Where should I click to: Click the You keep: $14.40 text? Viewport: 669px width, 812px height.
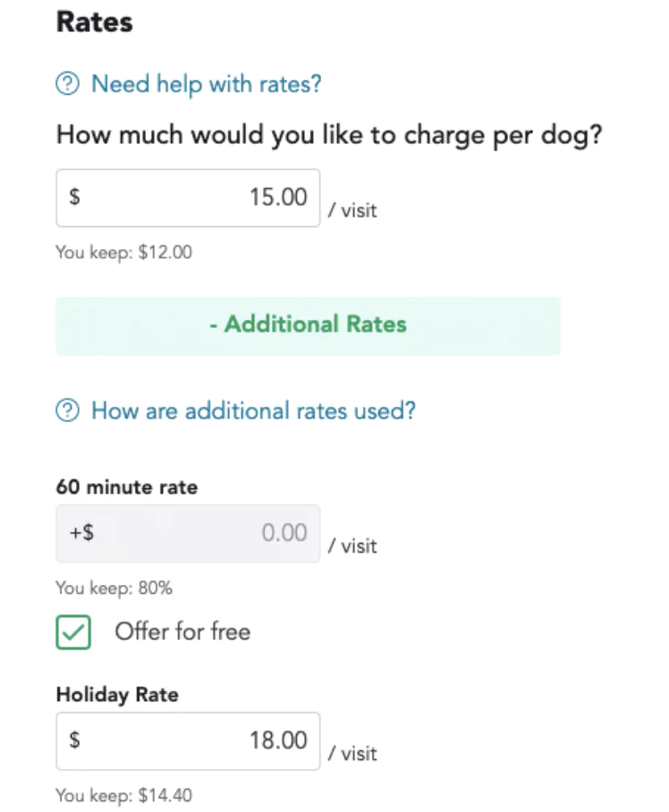pos(123,795)
